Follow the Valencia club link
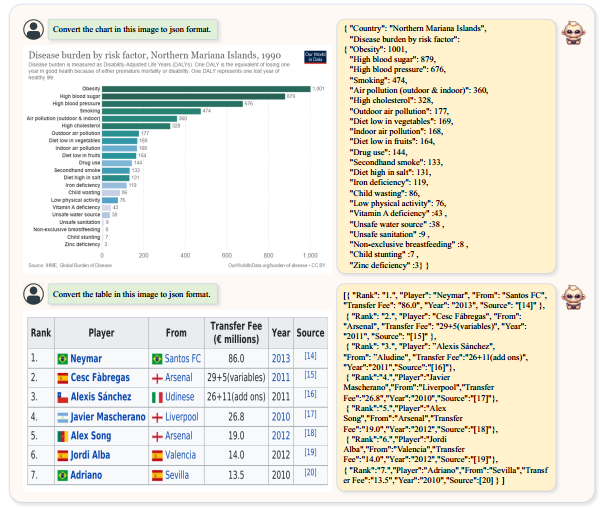Image resolution: width=604 pixels, height=508 pixels. [x=180, y=455]
